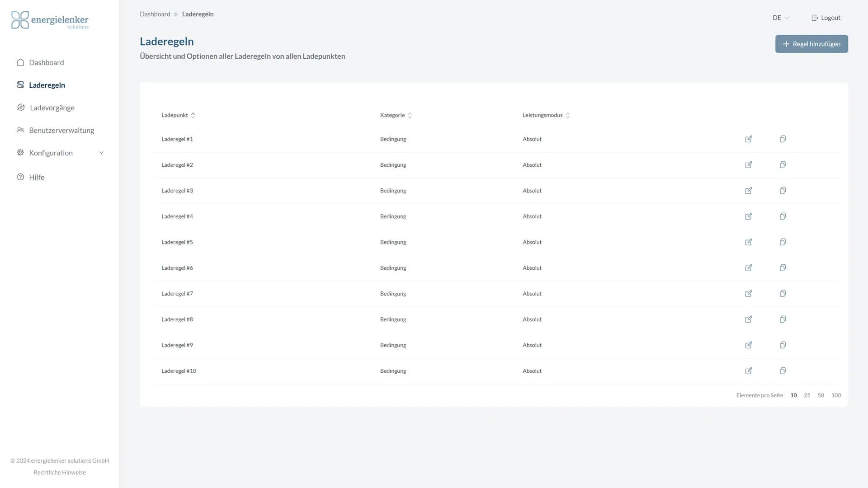Edit Laderegel #5 via pencil icon

click(x=749, y=242)
